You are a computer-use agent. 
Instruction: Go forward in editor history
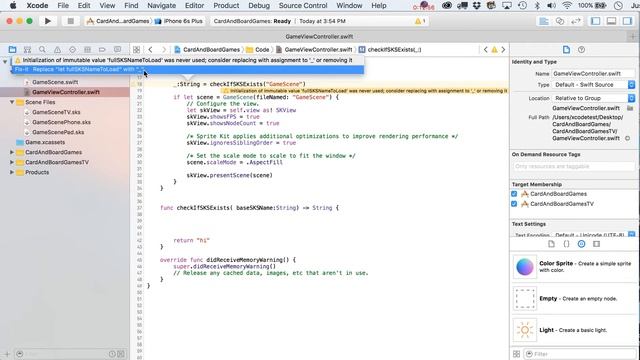pyautogui.click(x=164, y=49)
